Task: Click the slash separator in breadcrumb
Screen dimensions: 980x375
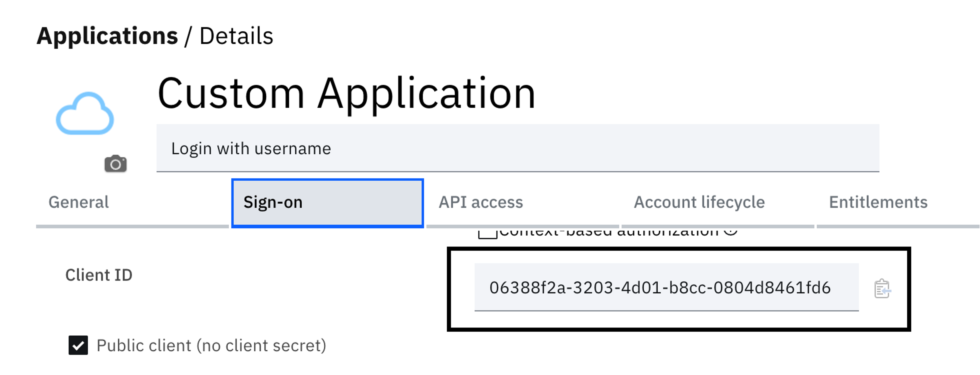Action: [x=187, y=37]
